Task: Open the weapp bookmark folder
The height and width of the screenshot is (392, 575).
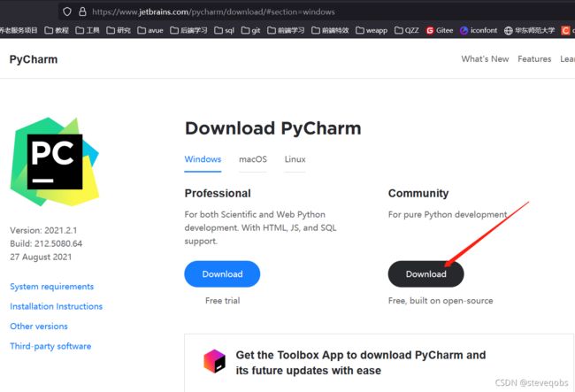Action: pyautogui.click(x=372, y=30)
